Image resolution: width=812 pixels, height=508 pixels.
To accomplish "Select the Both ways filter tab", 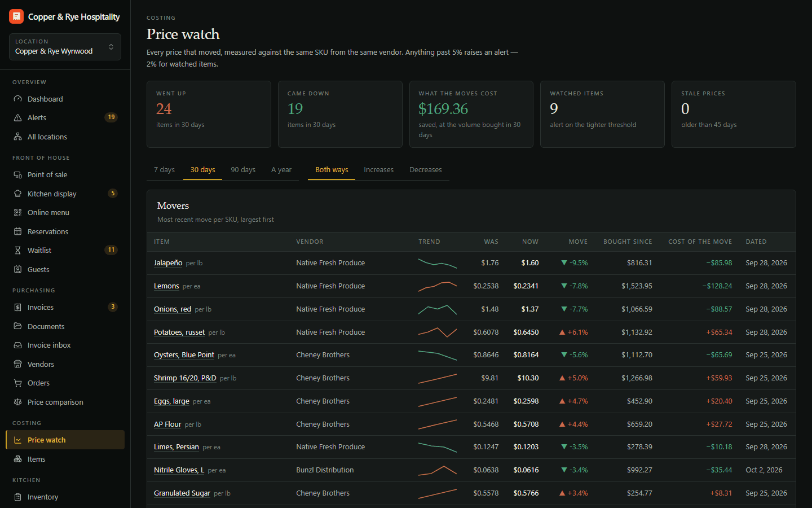I will point(332,169).
